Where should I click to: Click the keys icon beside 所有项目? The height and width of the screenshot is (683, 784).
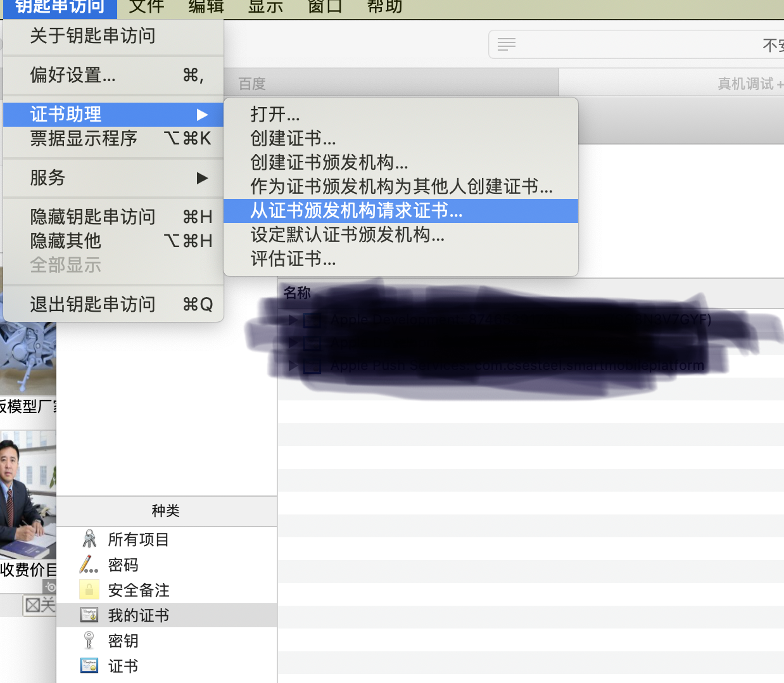click(89, 539)
